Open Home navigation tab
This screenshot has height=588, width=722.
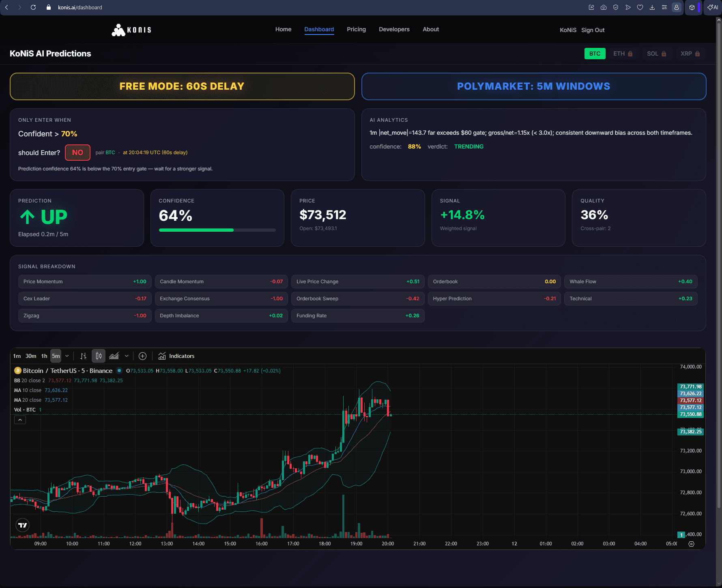point(283,29)
